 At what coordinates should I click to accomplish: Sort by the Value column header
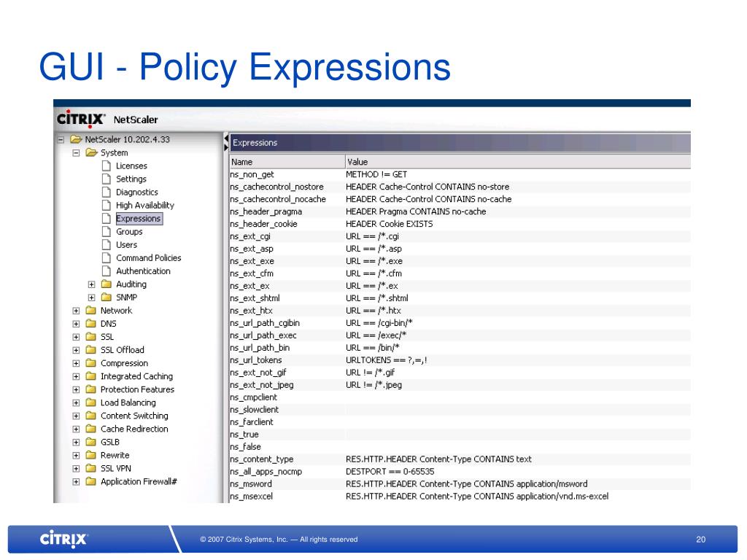[x=518, y=162]
